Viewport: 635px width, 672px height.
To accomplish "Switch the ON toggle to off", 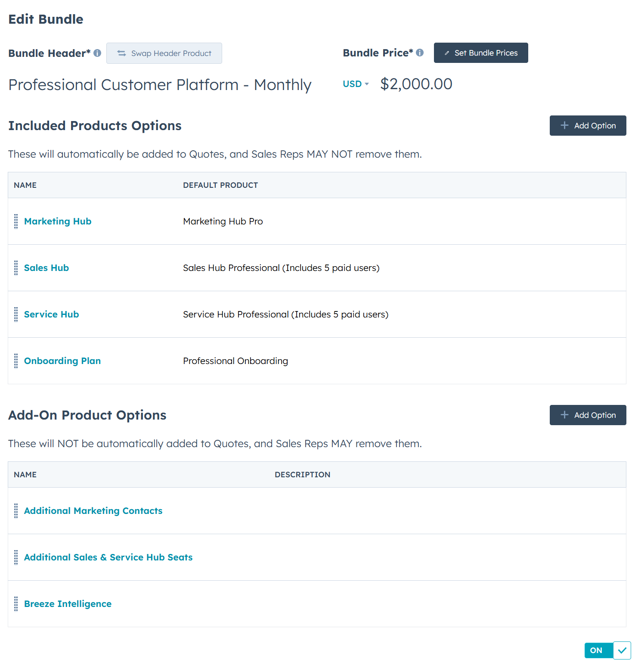I will pyautogui.click(x=597, y=650).
